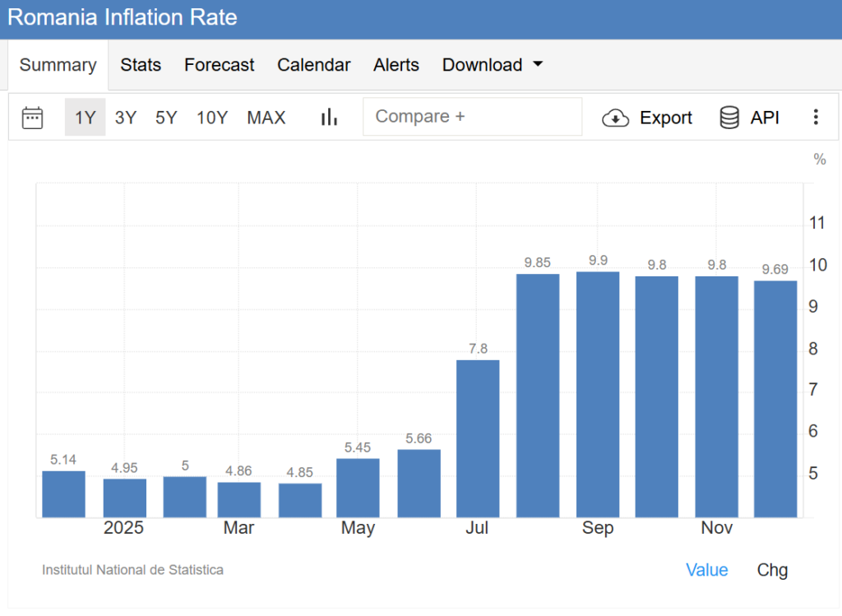
Task: Switch chart to 5Y range
Action: click(166, 118)
